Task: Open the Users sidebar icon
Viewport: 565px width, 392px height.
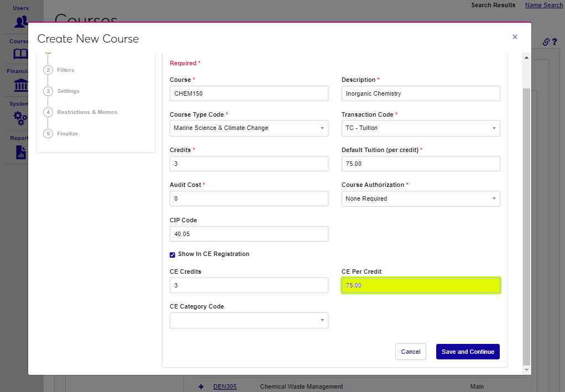Action: coord(21,22)
